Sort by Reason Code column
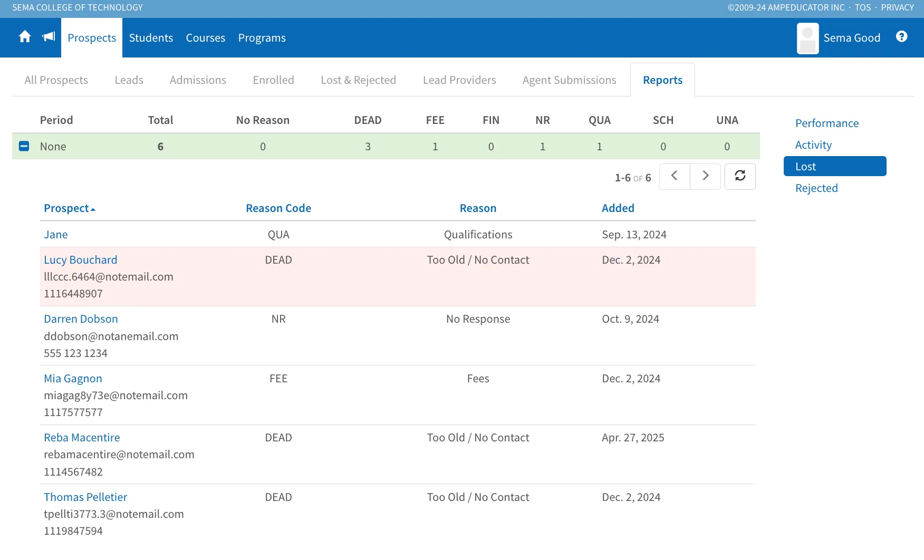 (x=278, y=208)
